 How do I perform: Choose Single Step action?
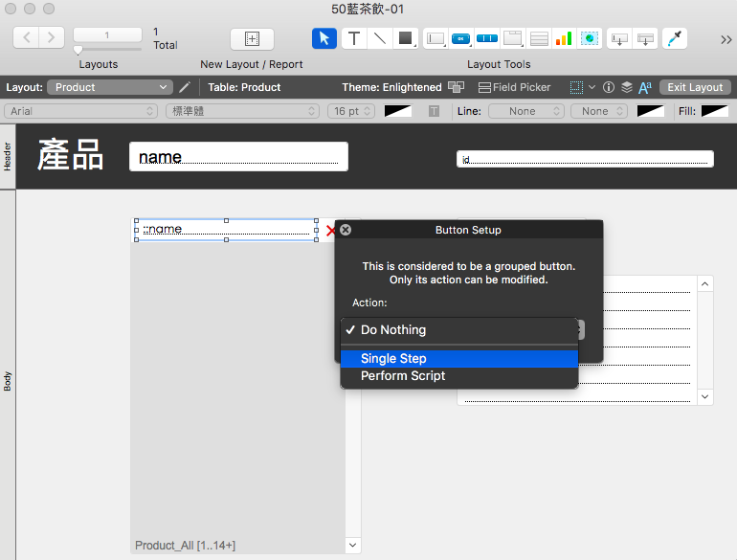[x=459, y=359]
